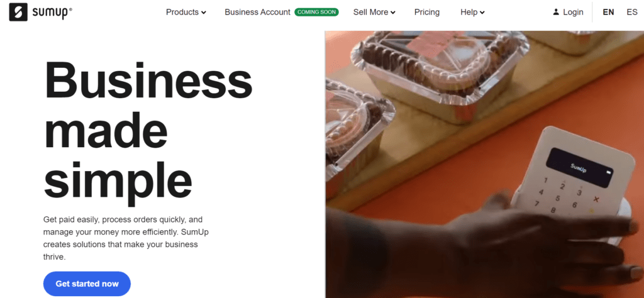Click the Get started now button
This screenshot has width=644, height=298.
87,284
